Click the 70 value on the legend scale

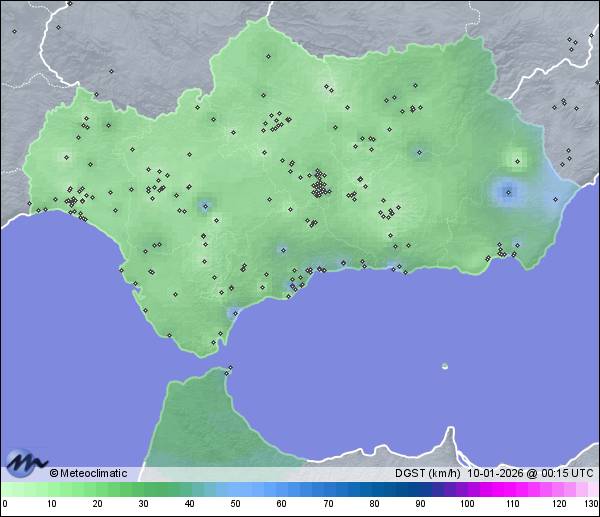coord(327,504)
